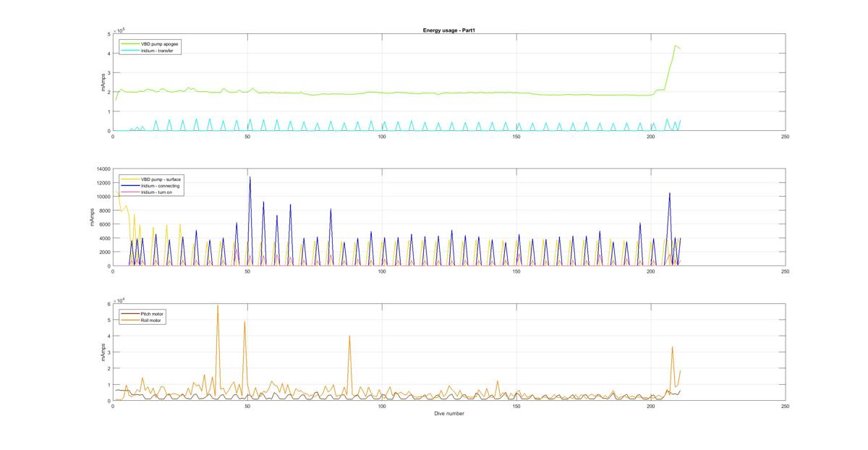Click the x-axis tick 250 under the motor plot

click(x=785, y=407)
